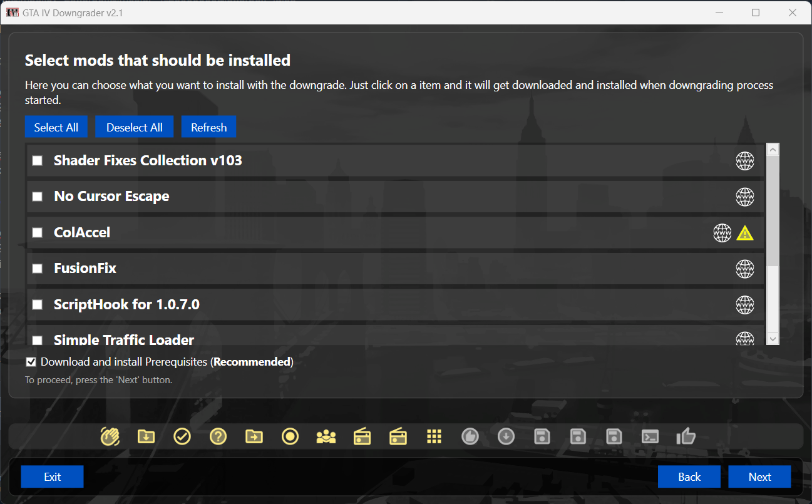The height and width of the screenshot is (504, 812).
Task: Click the radio-button circle step icon
Action: 290,436
